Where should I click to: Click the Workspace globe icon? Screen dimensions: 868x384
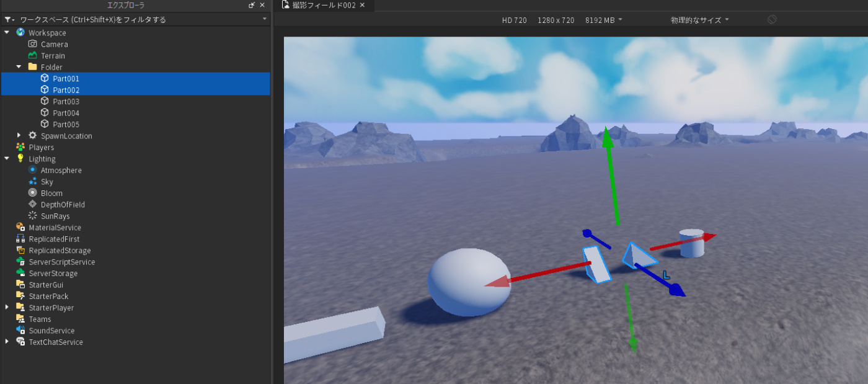(20, 32)
